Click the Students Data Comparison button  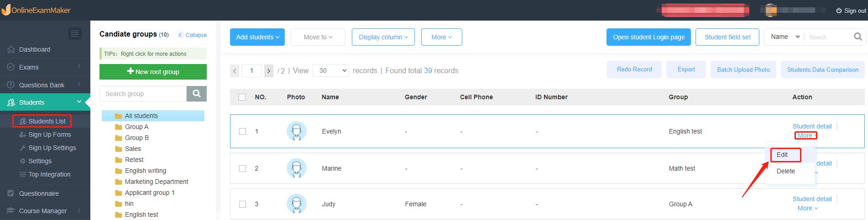tap(822, 70)
